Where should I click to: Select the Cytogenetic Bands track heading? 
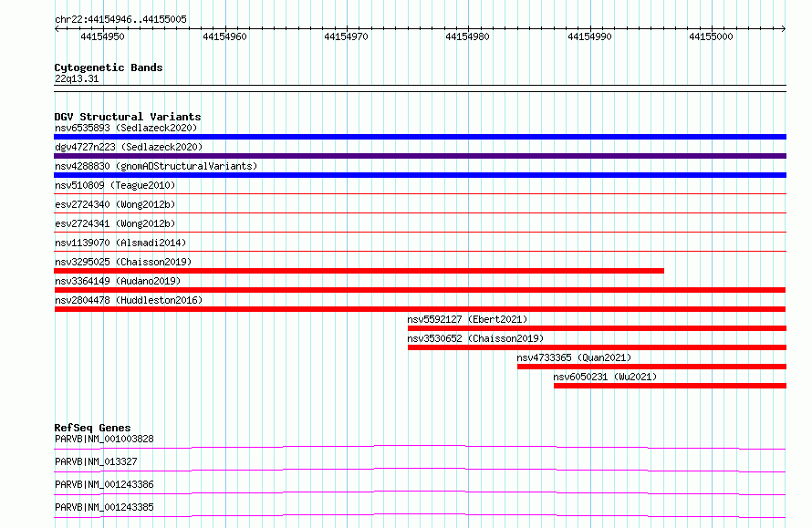(x=109, y=67)
